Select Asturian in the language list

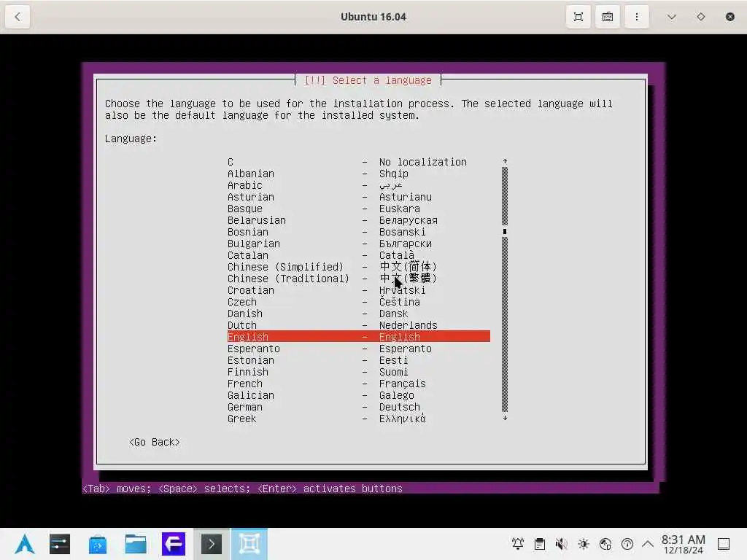(358, 197)
